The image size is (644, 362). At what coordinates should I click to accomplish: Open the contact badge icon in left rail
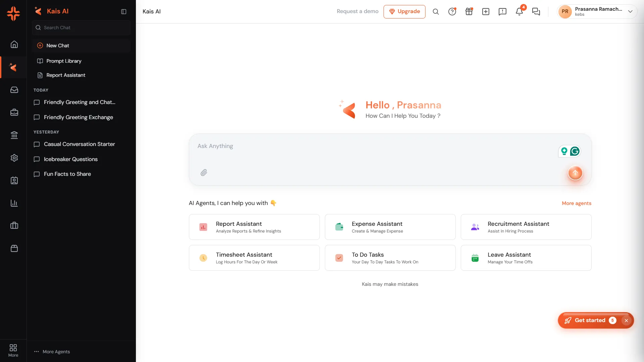14,180
